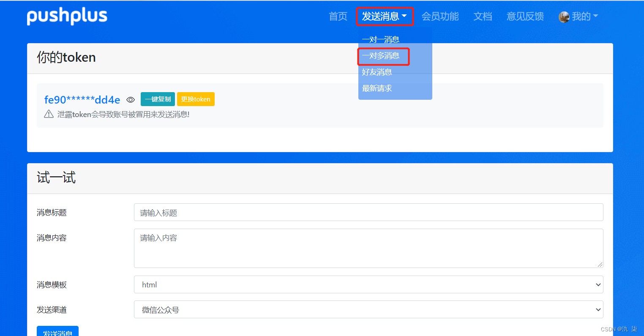644x336 pixels.
Task: Open 会员功能 navigation item
Action: [440, 16]
